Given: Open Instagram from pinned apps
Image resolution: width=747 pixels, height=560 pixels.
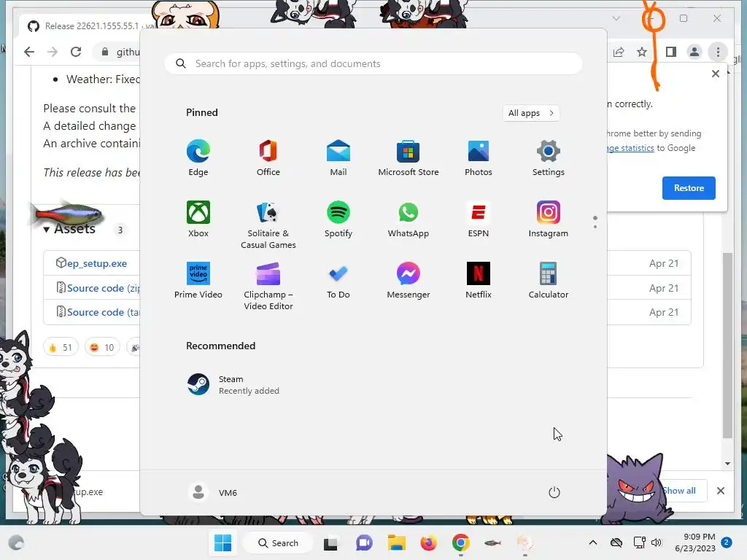Looking at the screenshot, I should [549, 219].
